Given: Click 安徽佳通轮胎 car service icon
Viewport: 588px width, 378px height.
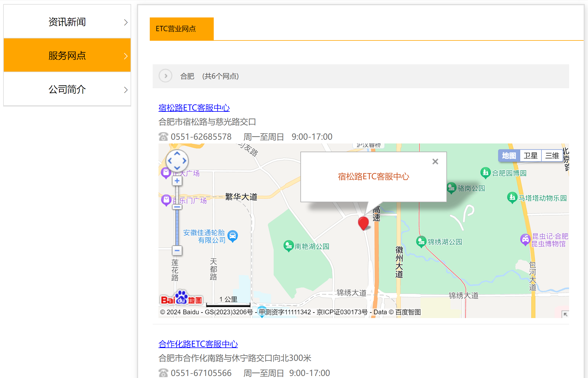Looking at the screenshot, I should tap(233, 236).
